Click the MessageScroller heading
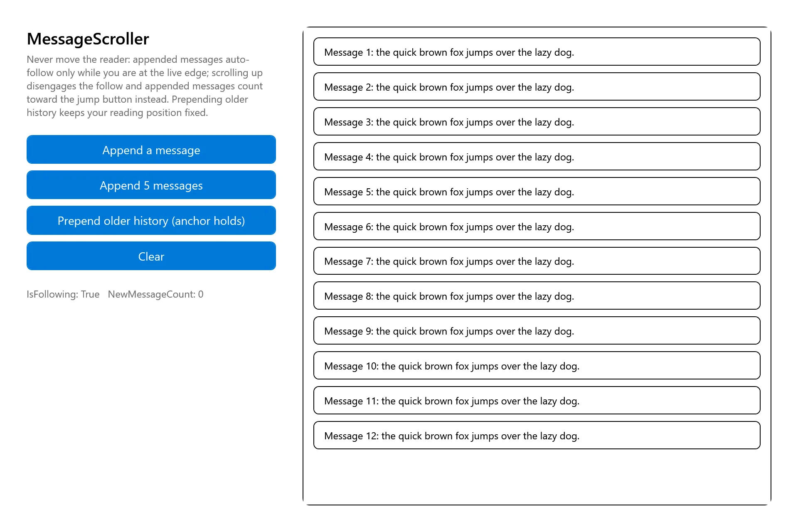Screen dimensions: 798x532 (88, 39)
